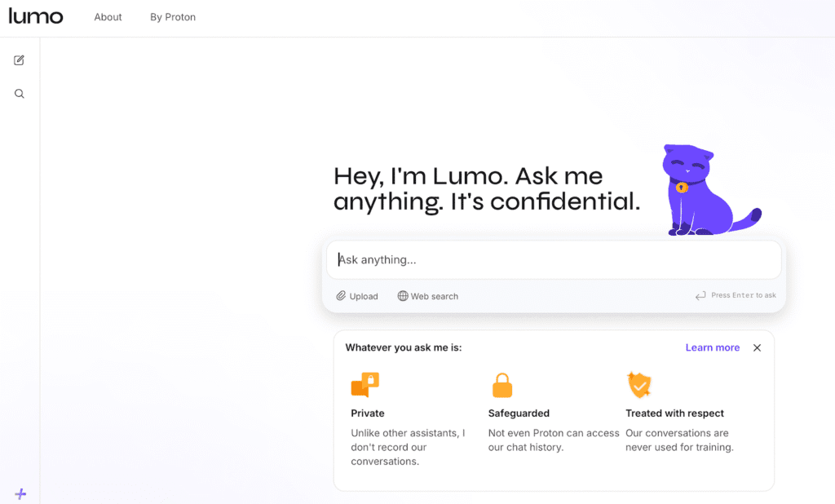Image resolution: width=835 pixels, height=504 pixels.
Task: Toggle Web search mode for your question
Action: pyautogui.click(x=427, y=295)
